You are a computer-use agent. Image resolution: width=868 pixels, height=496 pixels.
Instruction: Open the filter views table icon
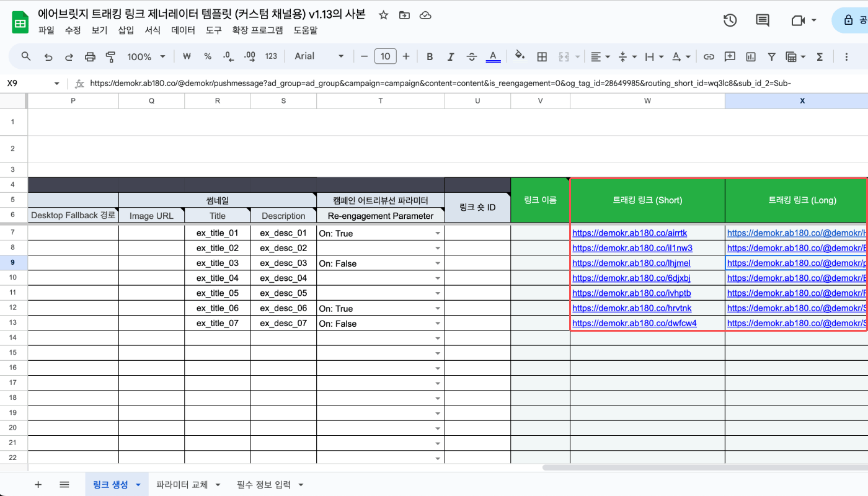[x=794, y=56]
